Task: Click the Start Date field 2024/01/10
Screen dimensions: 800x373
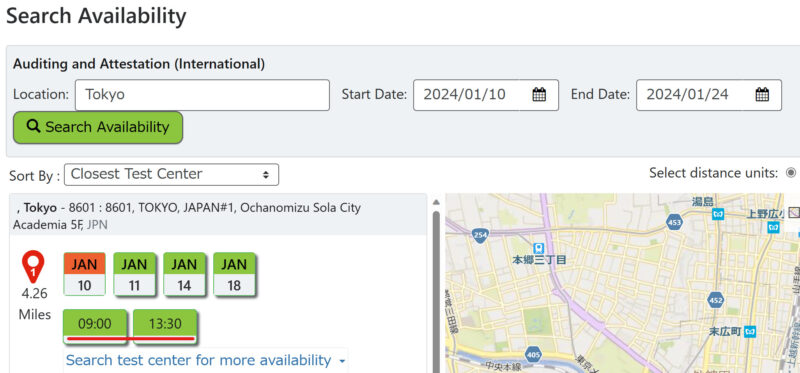Action: click(x=486, y=95)
